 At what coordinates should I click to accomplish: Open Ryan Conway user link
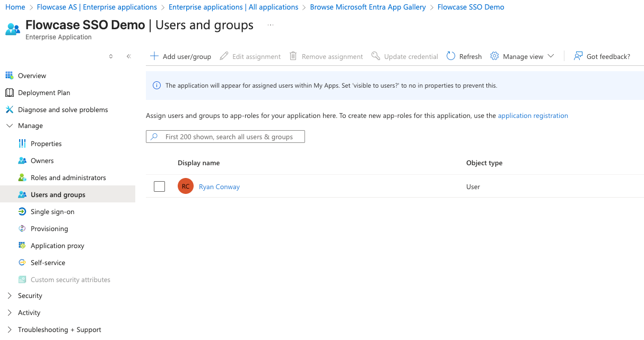219,186
